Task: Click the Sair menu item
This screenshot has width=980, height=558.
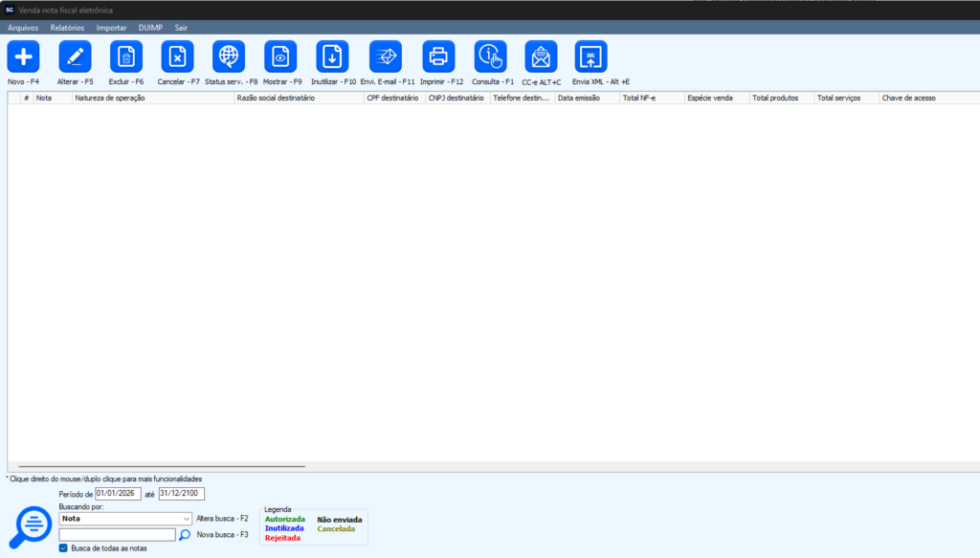Action: (x=181, y=28)
